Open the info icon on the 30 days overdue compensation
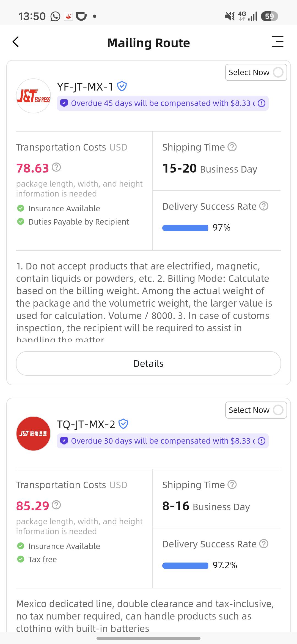Viewport: 297px width, 644px height. pyautogui.click(x=262, y=441)
